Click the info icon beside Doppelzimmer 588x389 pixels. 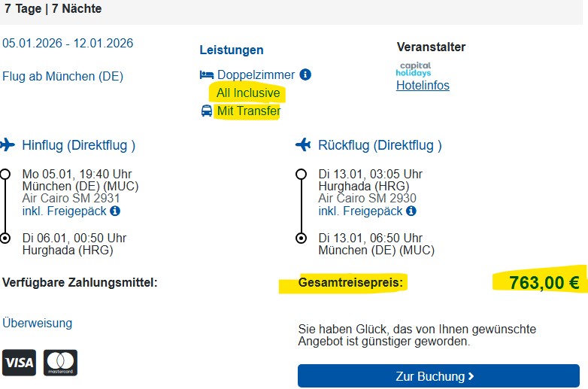click(305, 74)
